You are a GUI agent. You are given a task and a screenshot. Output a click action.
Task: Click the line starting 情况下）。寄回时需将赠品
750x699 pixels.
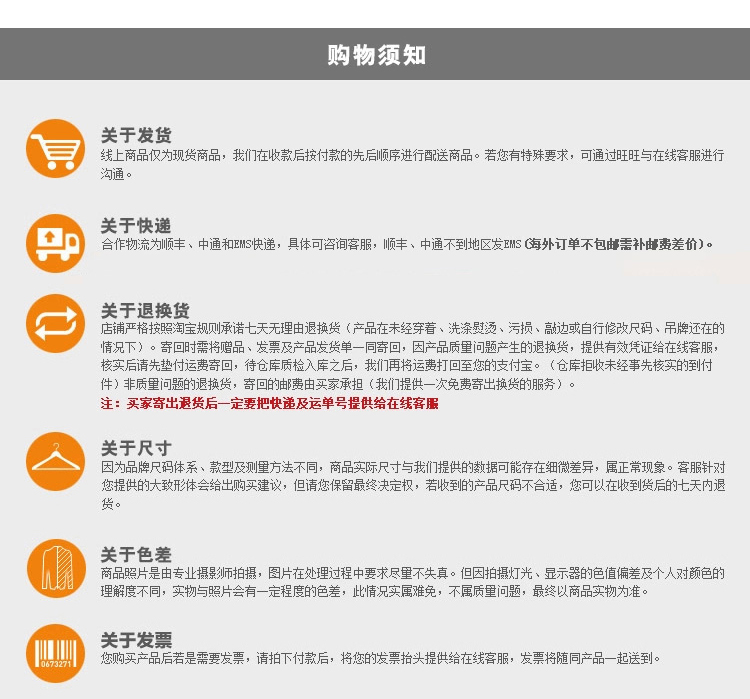[409, 347]
